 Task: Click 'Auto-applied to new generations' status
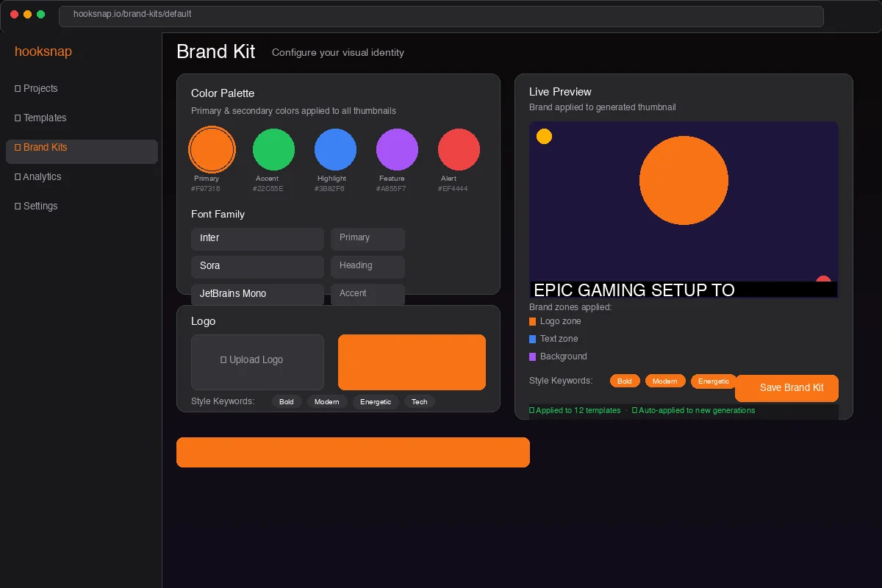693,410
